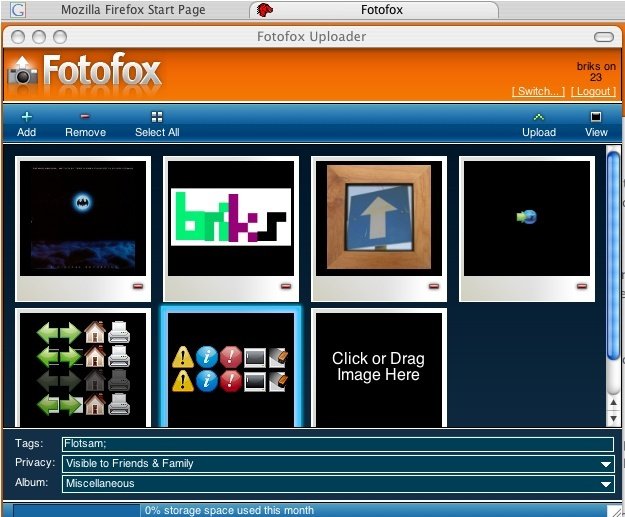This screenshot has height=517, width=625.
Task: Click the Tags input field
Action: point(338,444)
